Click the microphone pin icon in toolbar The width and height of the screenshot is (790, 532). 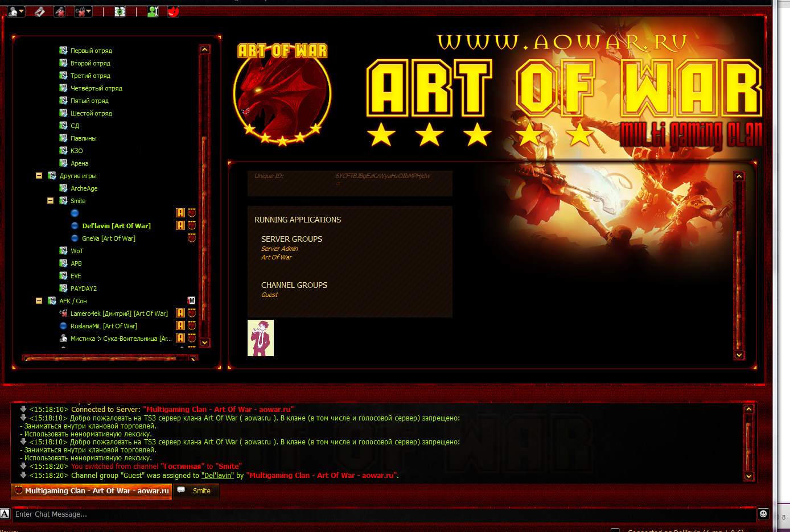pos(39,11)
